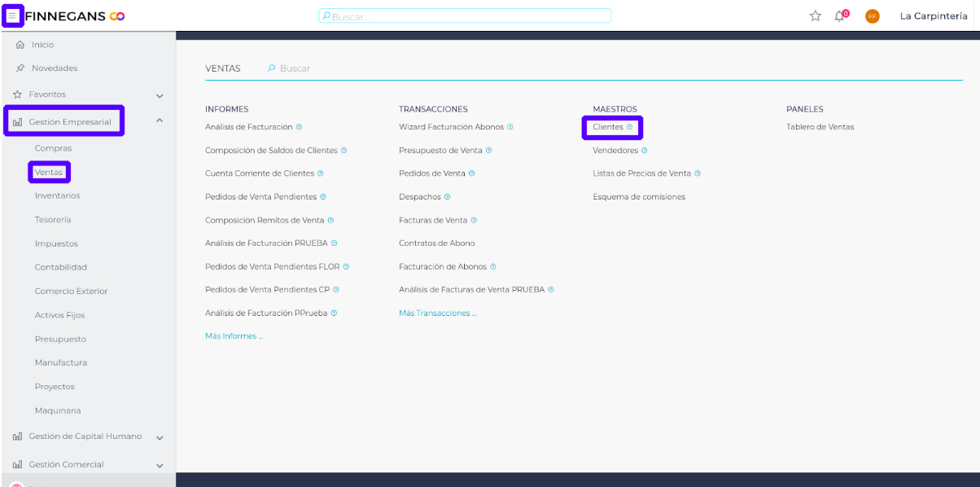The height and width of the screenshot is (487, 980).
Task: Select Presupuesto module
Action: click(x=60, y=339)
